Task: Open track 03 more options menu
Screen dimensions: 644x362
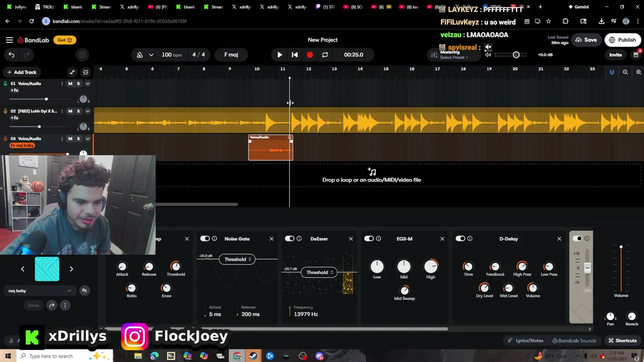Action: [x=62, y=139]
